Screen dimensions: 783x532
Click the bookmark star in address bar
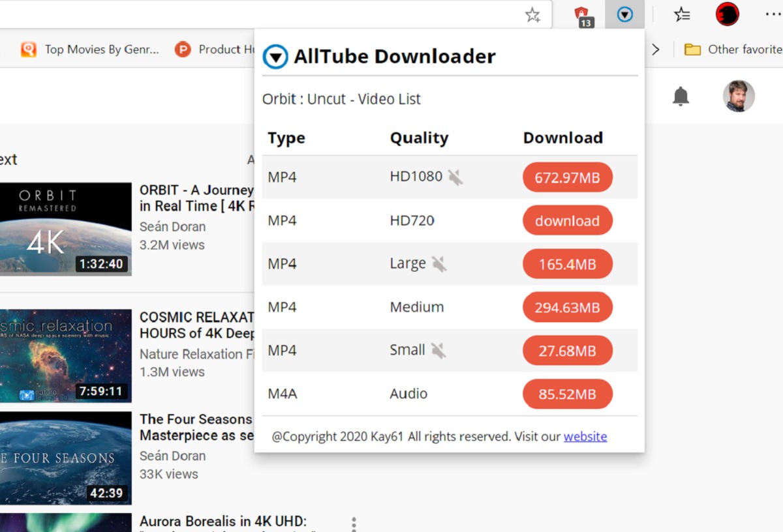[x=532, y=14]
